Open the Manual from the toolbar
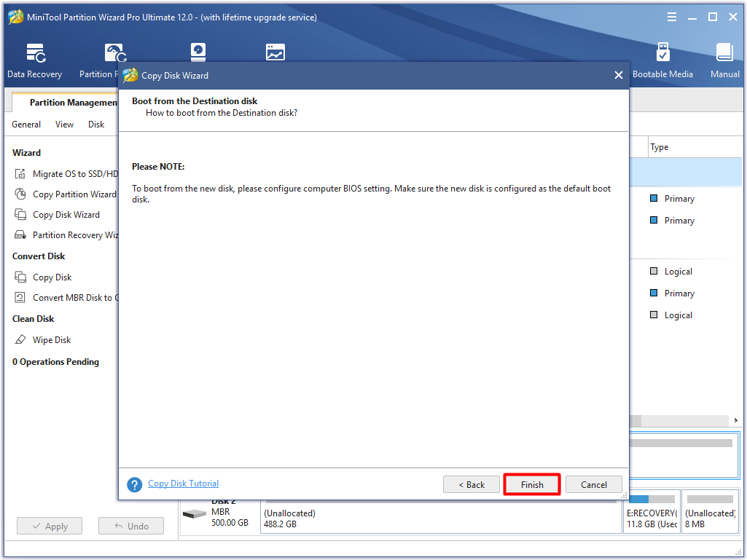This screenshot has height=560, width=747. pos(724,61)
